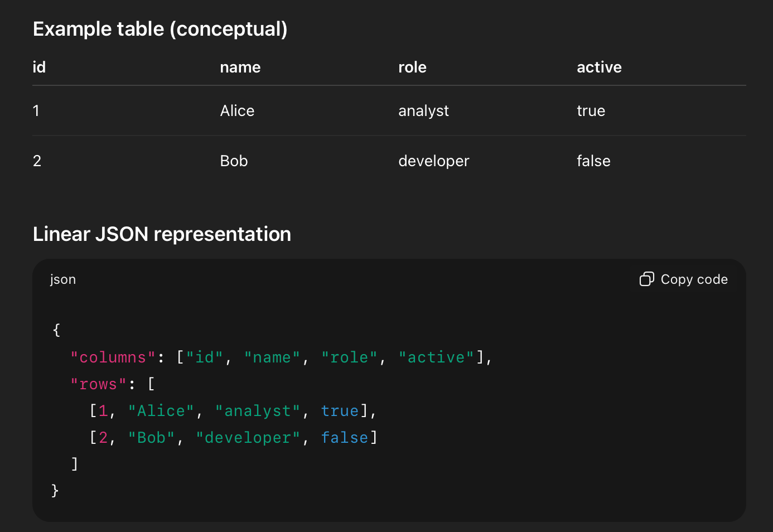Select the id column header in table
The width and height of the screenshot is (773, 532).
pos(39,67)
